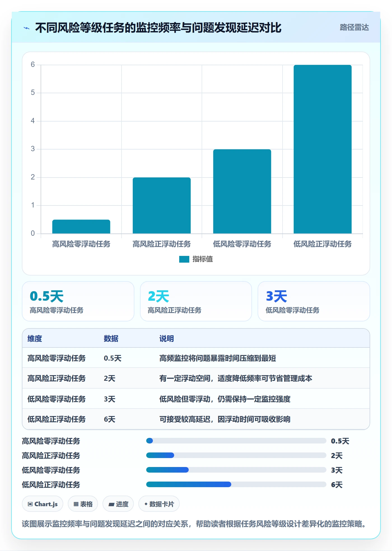Viewport: 392px width, 551px height.
Task: Click the 6天 value in the table
Action: coord(109,419)
